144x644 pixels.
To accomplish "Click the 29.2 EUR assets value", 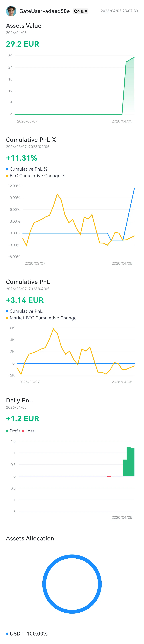I will click(23, 44).
